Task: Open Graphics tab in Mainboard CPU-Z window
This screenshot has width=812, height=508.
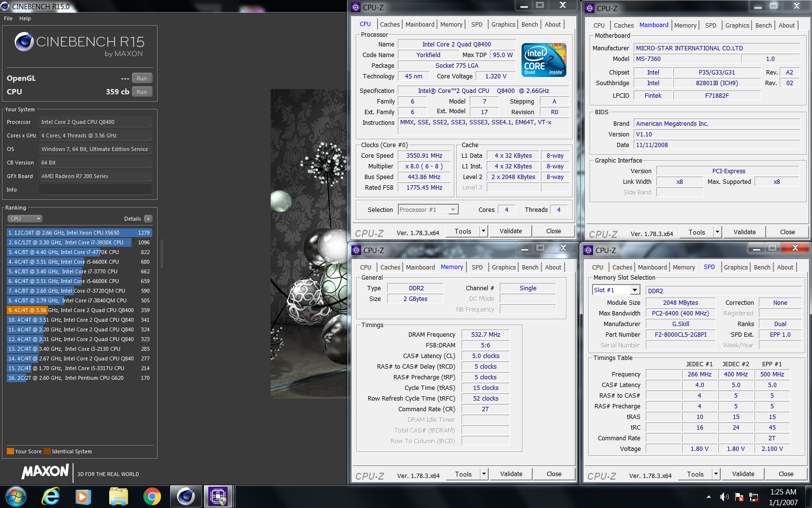Action: 737,26
